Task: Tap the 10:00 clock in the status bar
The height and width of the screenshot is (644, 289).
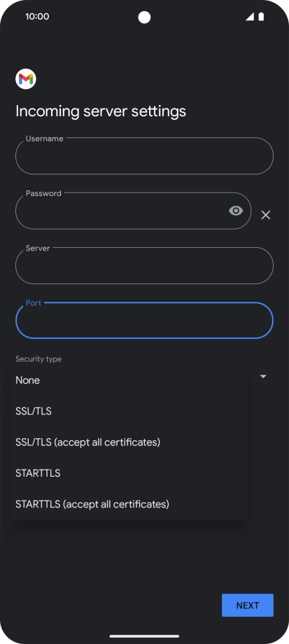Action: pyautogui.click(x=37, y=16)
